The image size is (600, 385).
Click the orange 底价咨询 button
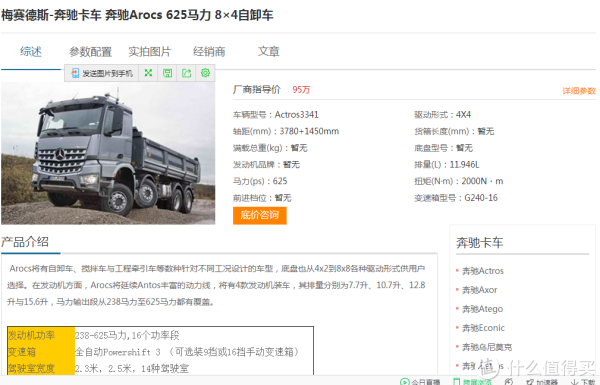coord(259,215)
